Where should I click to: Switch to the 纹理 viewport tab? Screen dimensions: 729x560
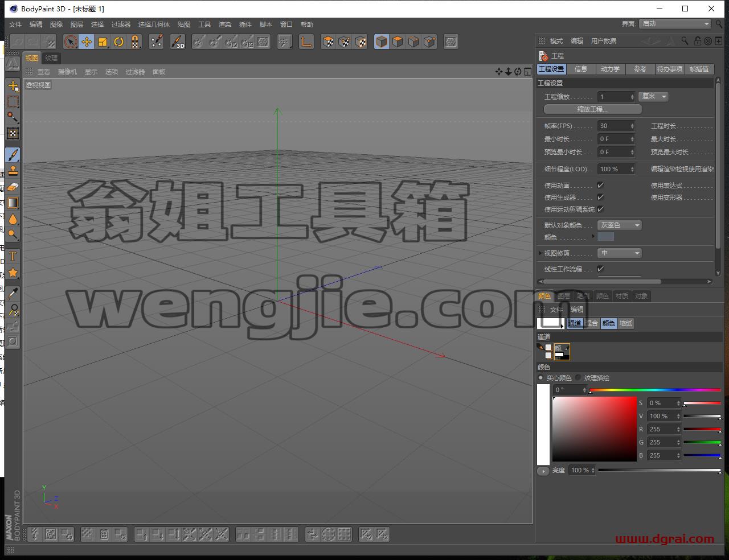51,58
